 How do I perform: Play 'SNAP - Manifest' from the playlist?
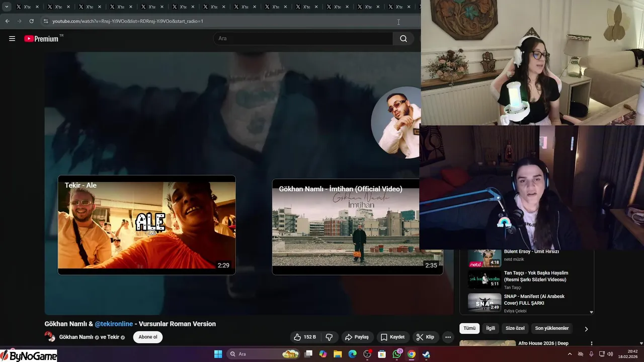click(526, 303)
